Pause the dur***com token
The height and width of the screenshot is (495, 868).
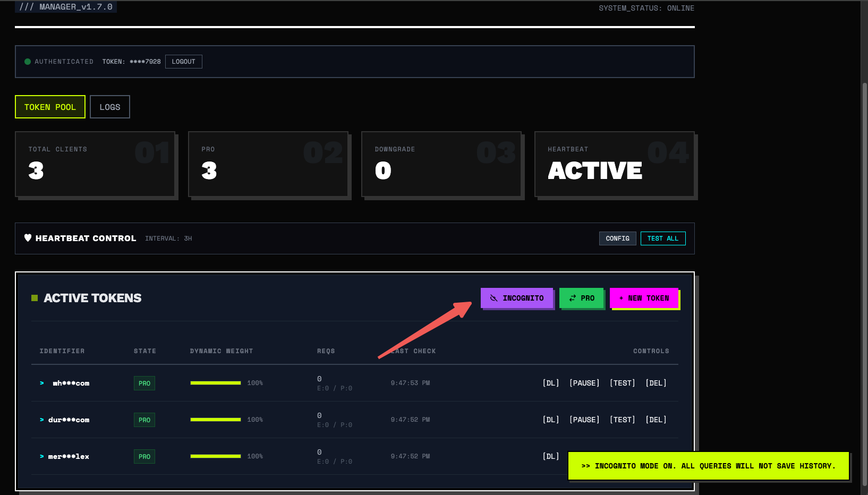[584, 420]
